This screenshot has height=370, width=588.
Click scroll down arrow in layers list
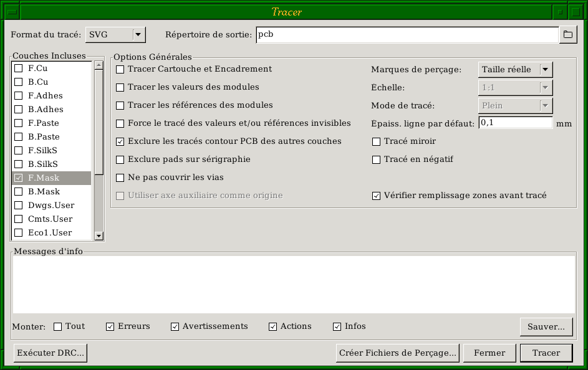click(99, 235)
